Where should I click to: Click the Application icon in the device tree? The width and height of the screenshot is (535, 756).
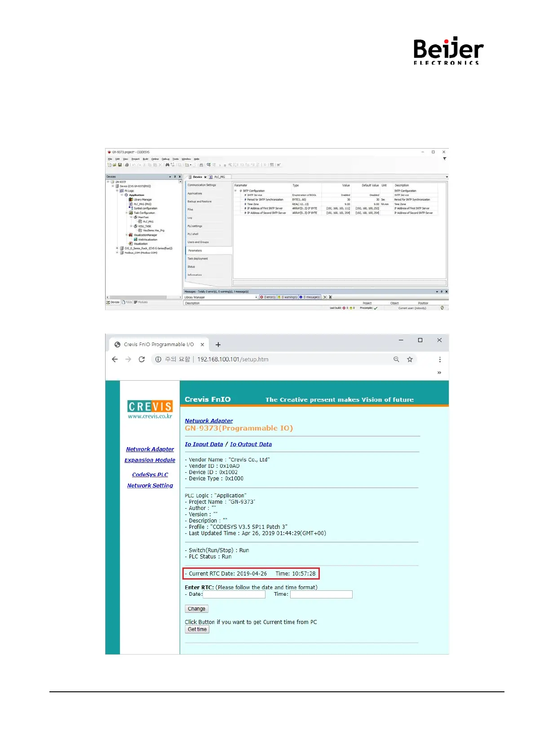tap(126, 195)
